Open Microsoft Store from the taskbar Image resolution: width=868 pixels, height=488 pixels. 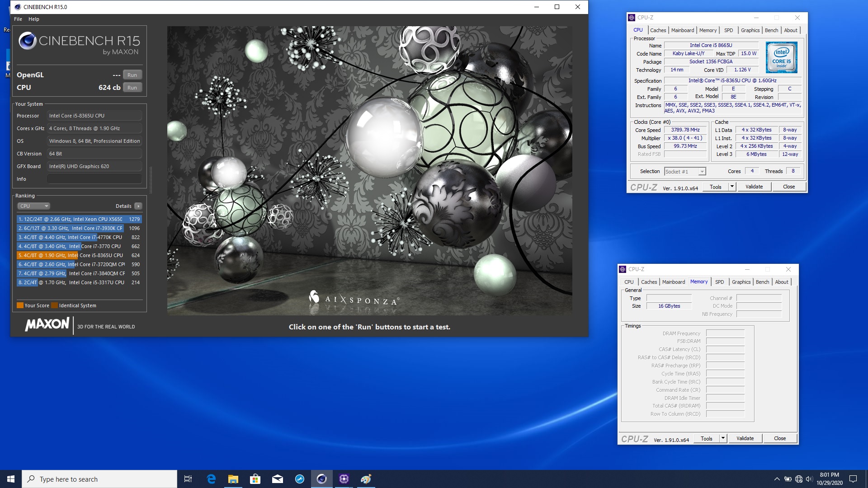coord(255,479)
